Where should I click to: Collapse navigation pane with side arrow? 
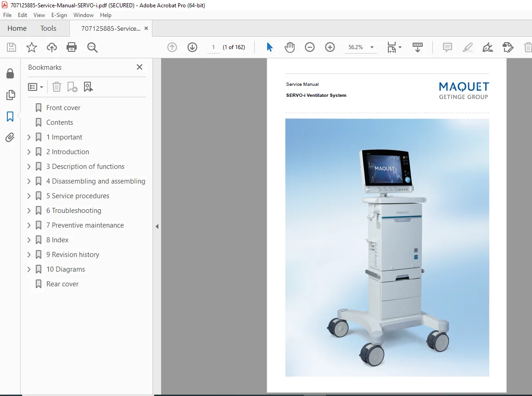(x=157, y=227)
